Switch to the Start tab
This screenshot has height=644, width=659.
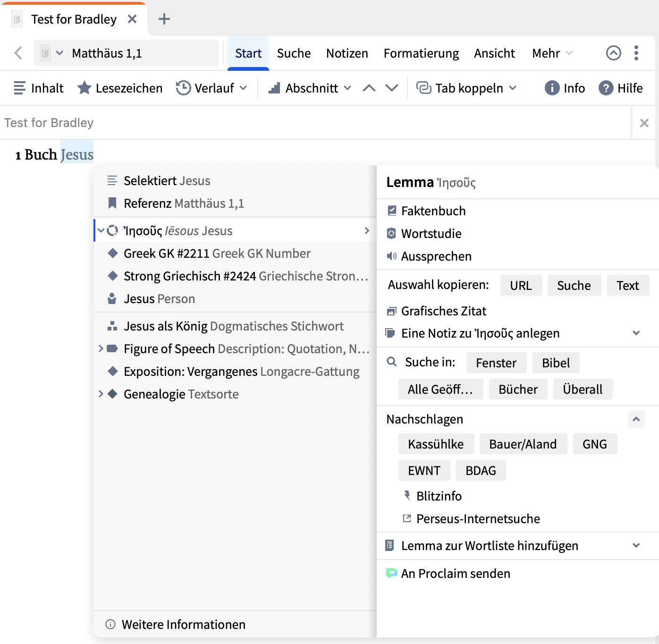248,53
